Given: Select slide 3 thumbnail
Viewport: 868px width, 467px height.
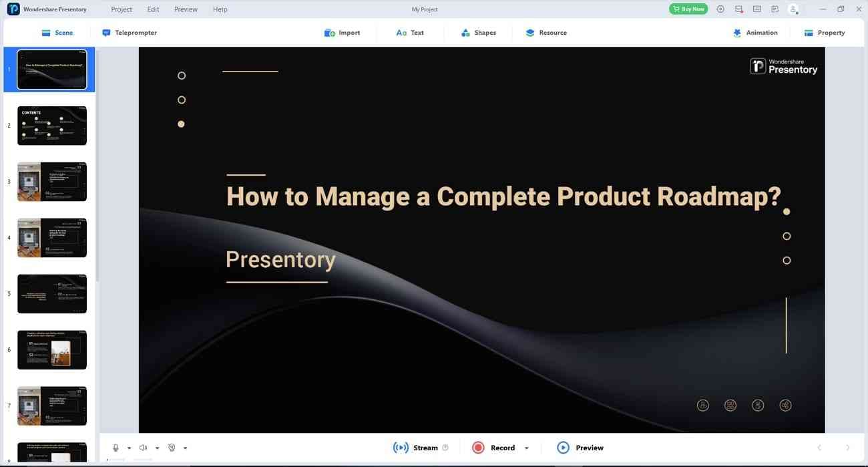Looking at the screenshot, I should pos(52,182).
